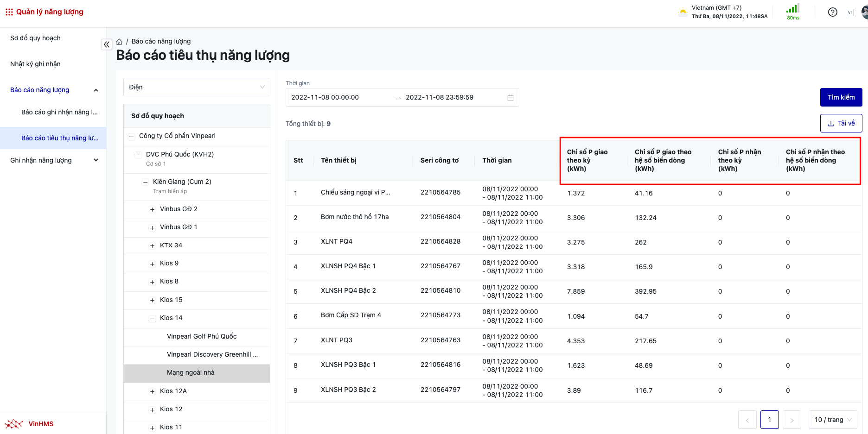Expand the Vinbus GĐ 2 node
Viewport: 868px width, 434px height.
point(152,210)
